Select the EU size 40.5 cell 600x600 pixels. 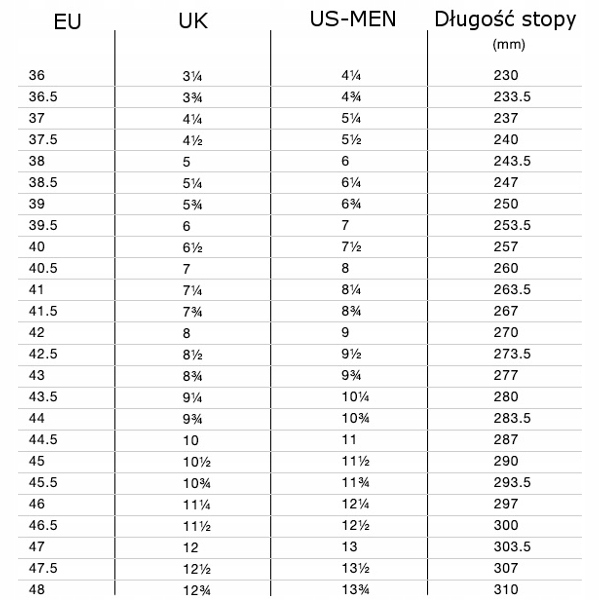(x=44, y=267)
